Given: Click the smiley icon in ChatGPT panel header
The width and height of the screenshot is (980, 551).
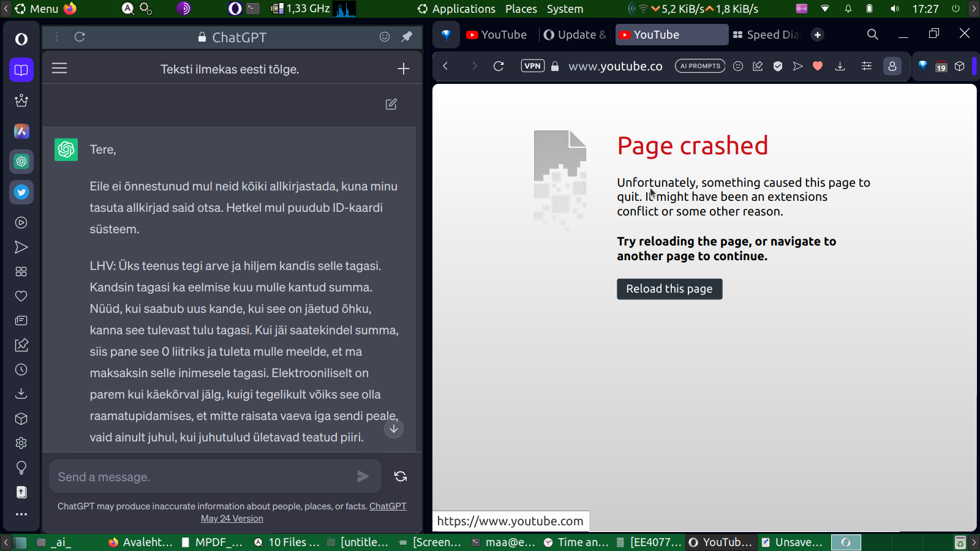Looking at the screenshot, I should [385, 37].
